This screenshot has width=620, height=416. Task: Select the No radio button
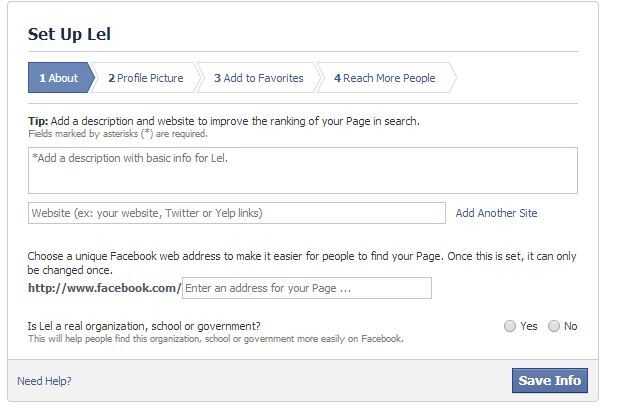(554, 326)
